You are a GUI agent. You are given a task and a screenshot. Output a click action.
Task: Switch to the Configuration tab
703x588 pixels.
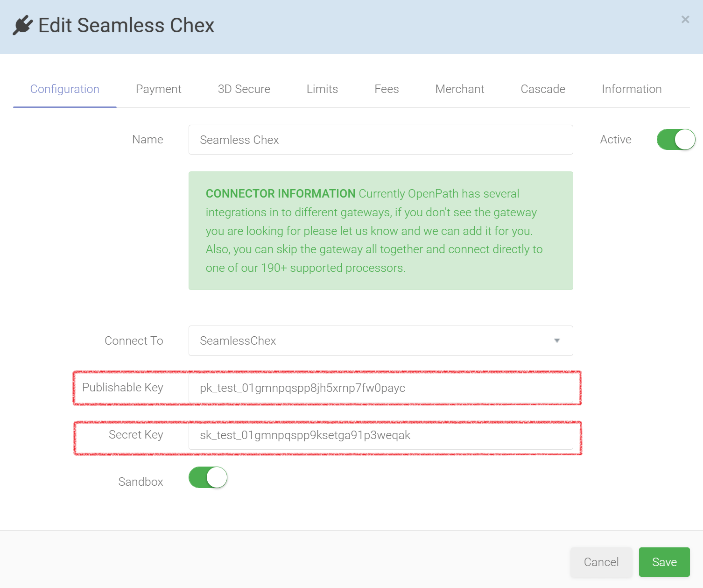65,89
